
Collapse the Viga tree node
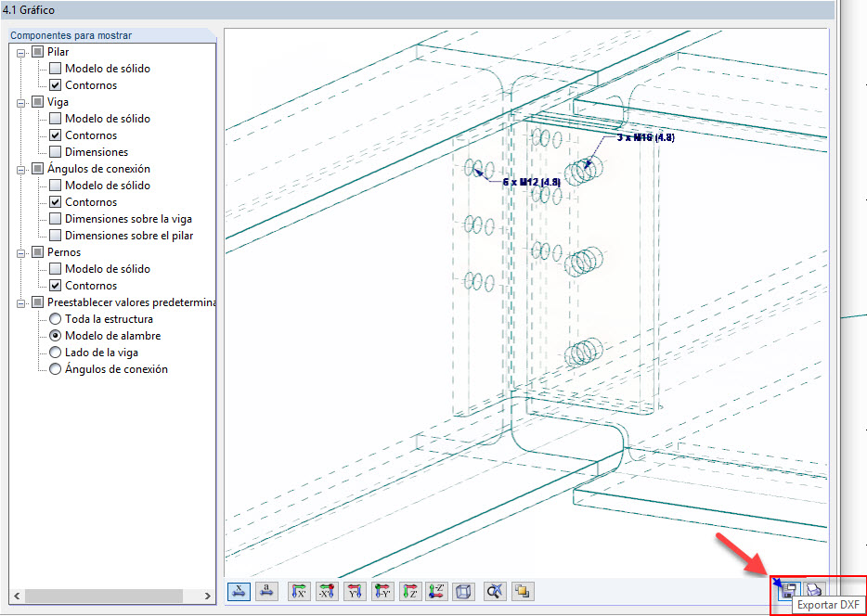pos(21,103)
